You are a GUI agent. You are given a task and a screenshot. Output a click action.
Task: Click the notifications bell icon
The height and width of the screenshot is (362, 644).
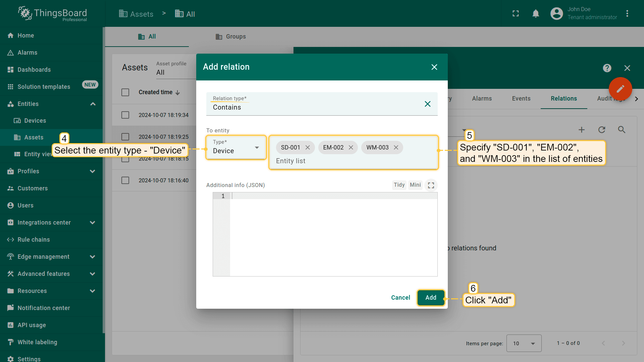(536, 13)
